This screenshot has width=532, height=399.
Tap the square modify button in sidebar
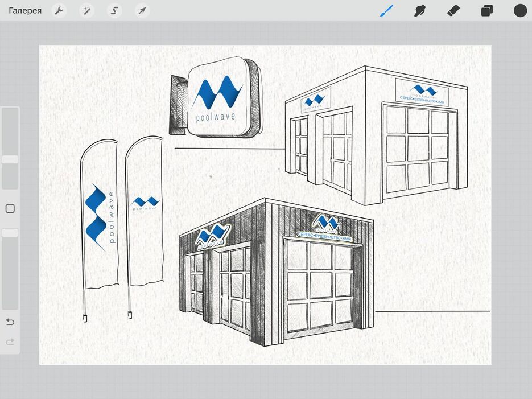point(10,208)
